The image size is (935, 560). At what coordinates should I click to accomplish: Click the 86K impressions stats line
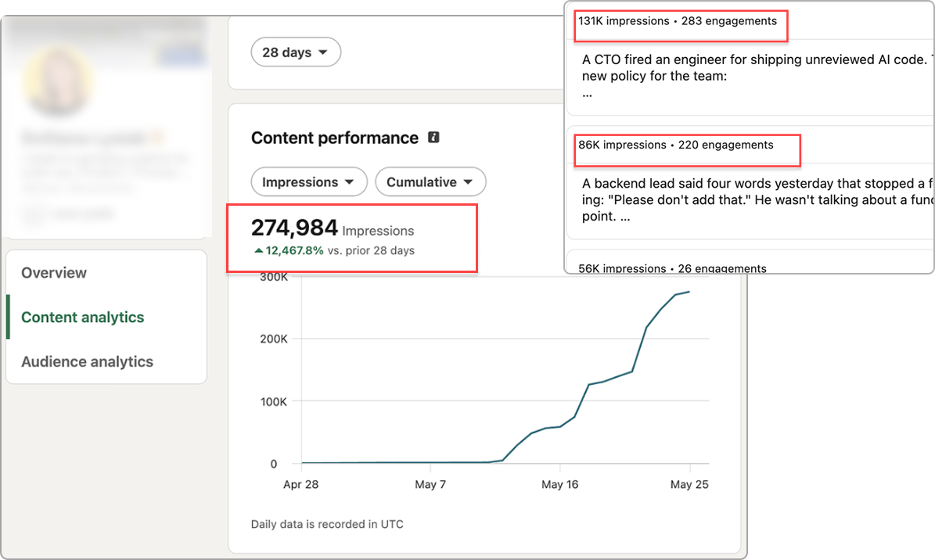[x=675, y=145]
